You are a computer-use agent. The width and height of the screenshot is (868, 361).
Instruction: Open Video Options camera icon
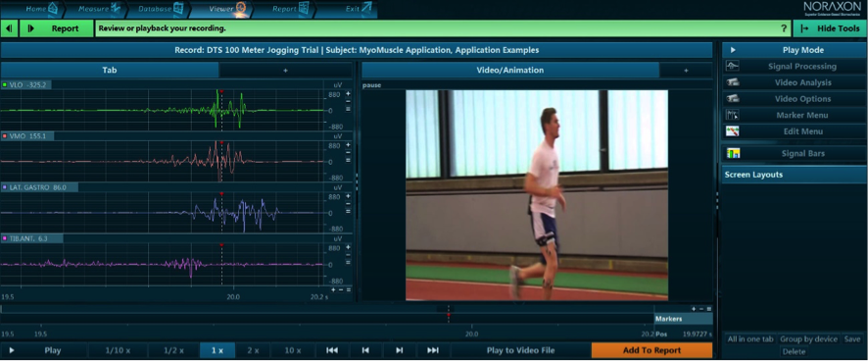733,99
